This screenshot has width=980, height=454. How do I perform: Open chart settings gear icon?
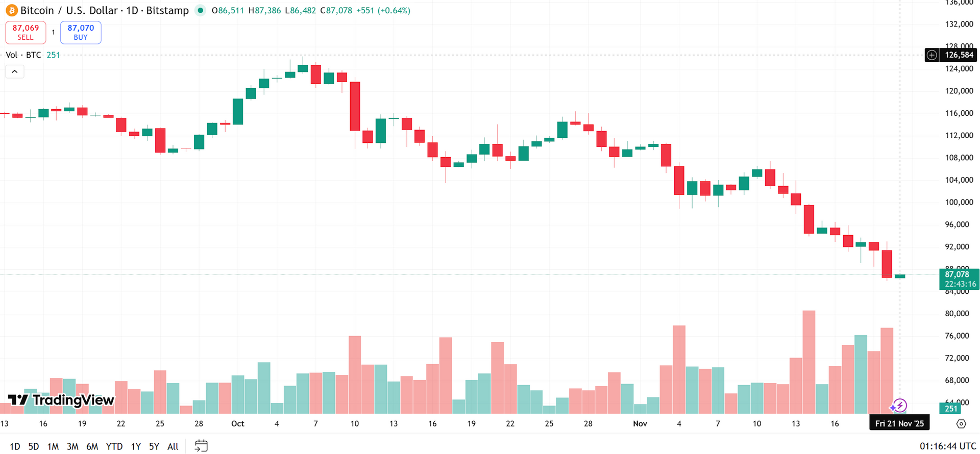(961, 424)
